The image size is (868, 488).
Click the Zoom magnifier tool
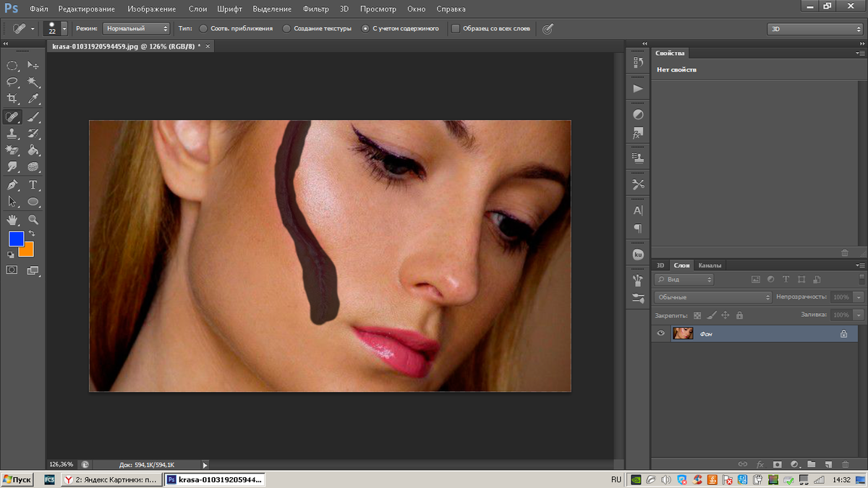point(33,220)
